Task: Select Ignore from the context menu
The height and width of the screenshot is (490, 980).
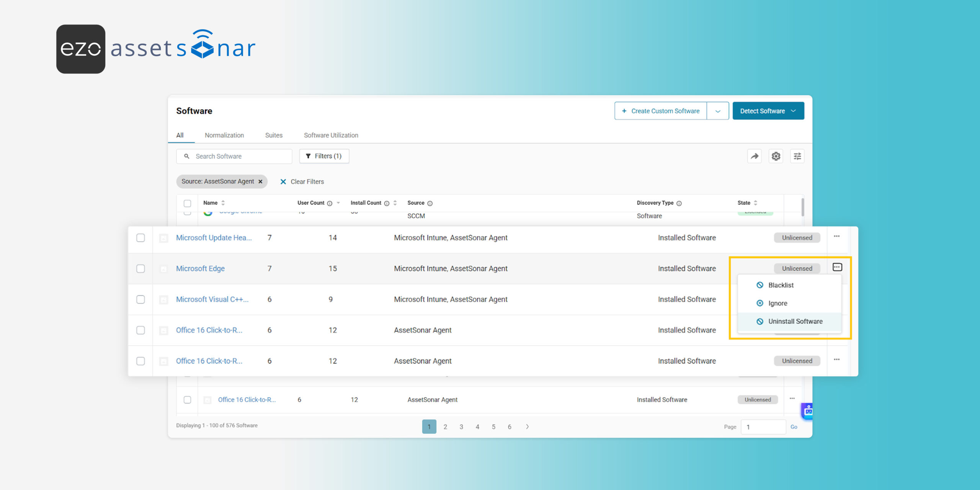Action: (789, 303)
